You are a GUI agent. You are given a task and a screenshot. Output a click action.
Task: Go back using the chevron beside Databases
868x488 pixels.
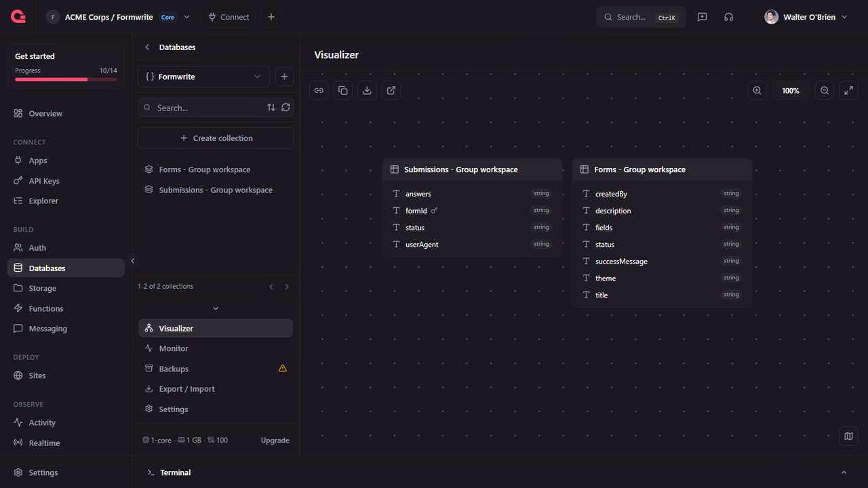point(147,47)
